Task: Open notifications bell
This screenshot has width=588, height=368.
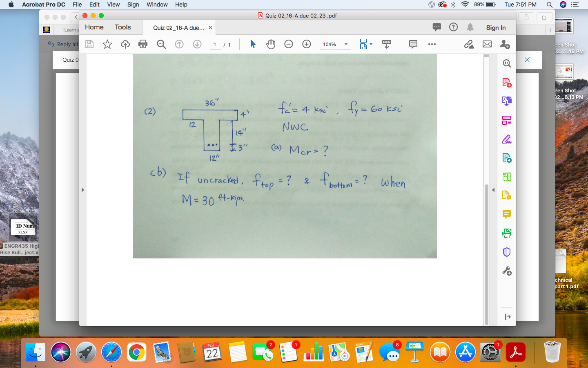Action: coord(470,27)
